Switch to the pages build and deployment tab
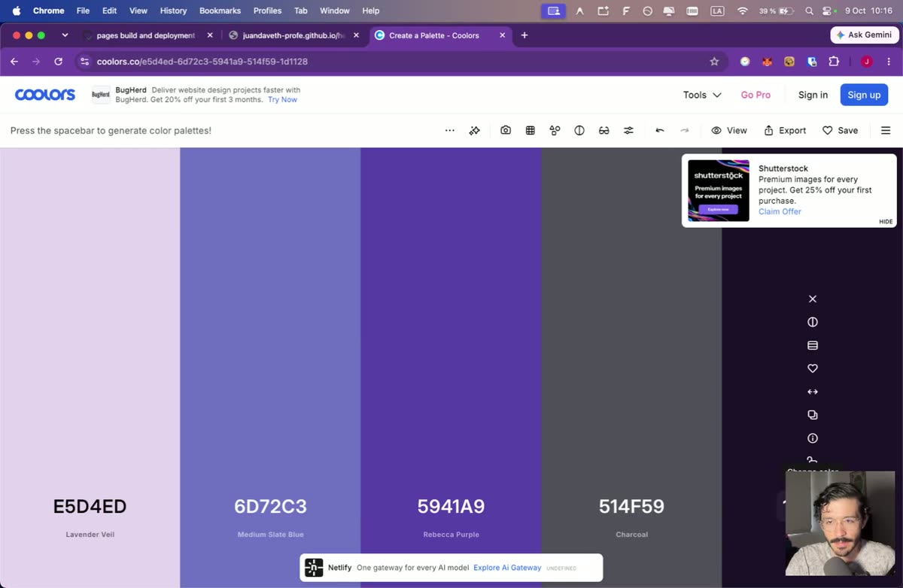The height and width of the screenshot is (588, 903). coord(147,35)
